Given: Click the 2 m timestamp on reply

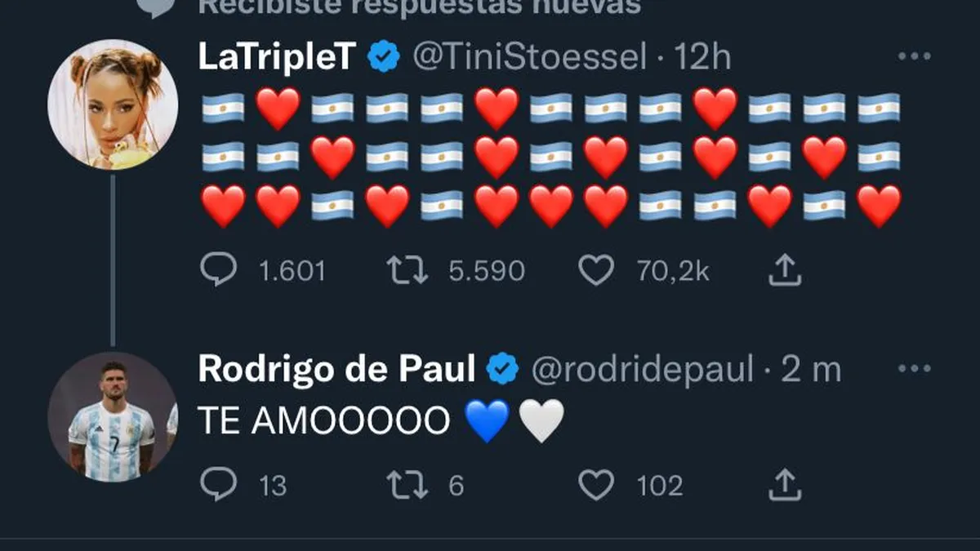Looking at the screenshot, I should (810, 370).
